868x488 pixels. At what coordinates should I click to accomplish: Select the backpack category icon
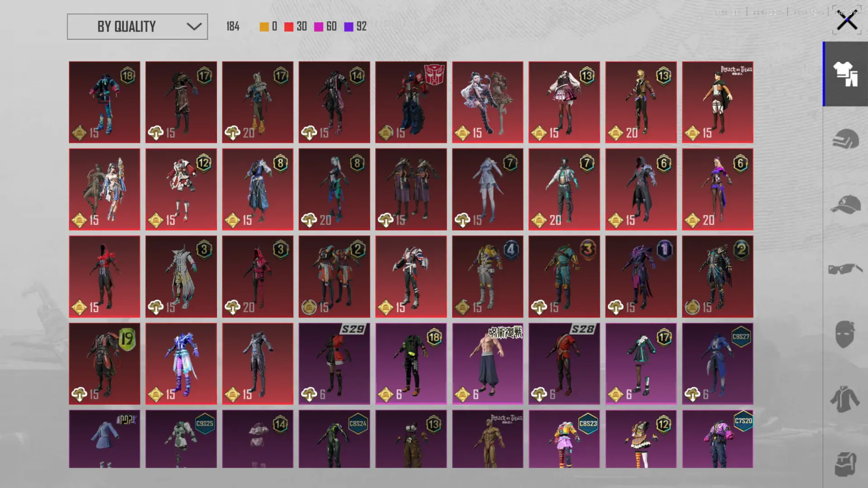[x=845, y=464]
